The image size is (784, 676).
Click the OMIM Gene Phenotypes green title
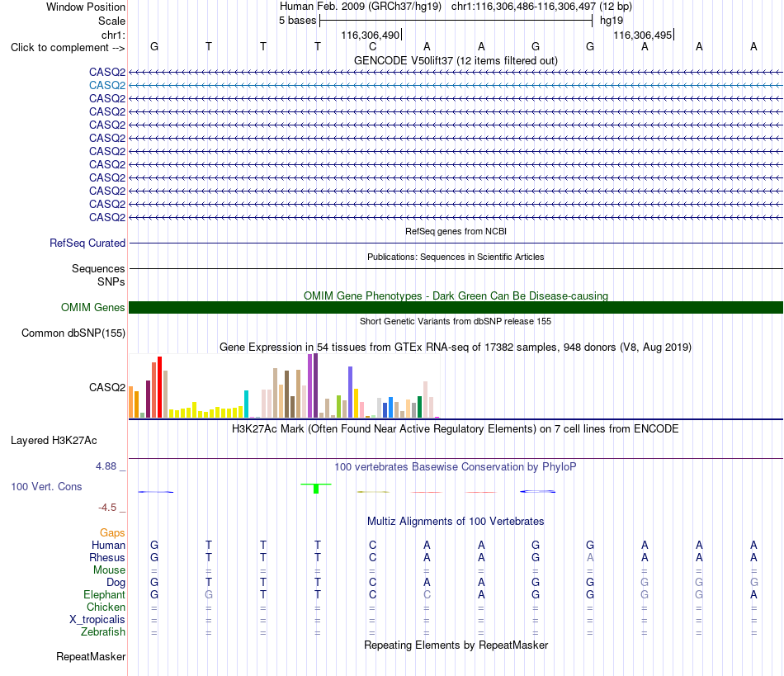point(456,296)
